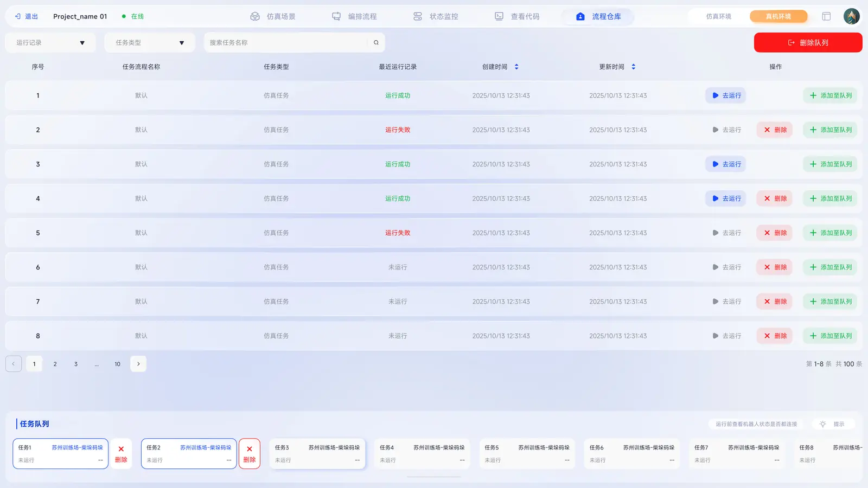This screenshot has width=868, height=488.
Task: Click 运行失败 status in row 2
Action: click(398, 130)
